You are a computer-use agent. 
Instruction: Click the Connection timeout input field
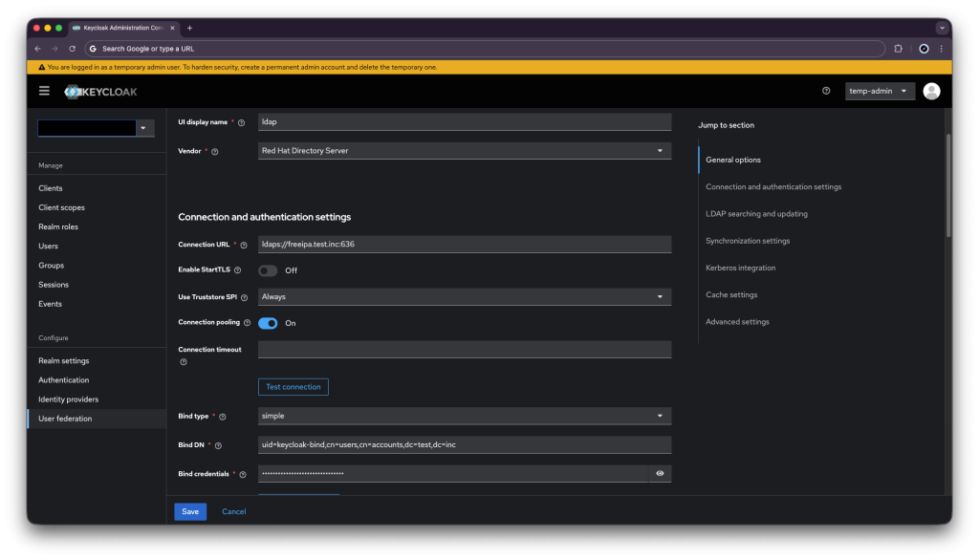pos(465,350)
